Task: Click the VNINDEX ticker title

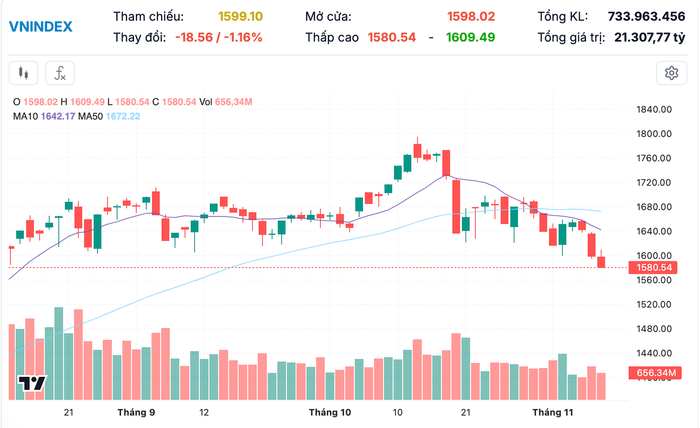Action: click(40, 27)
